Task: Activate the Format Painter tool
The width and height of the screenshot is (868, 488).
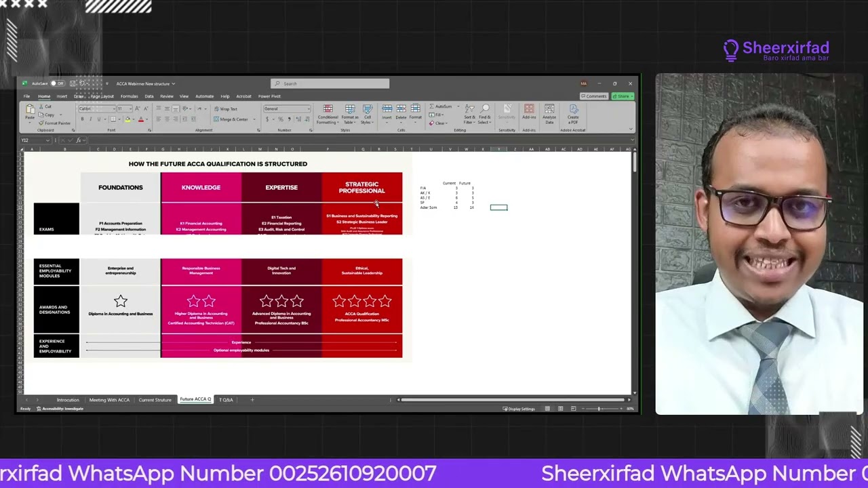Action: coord(55,123)
